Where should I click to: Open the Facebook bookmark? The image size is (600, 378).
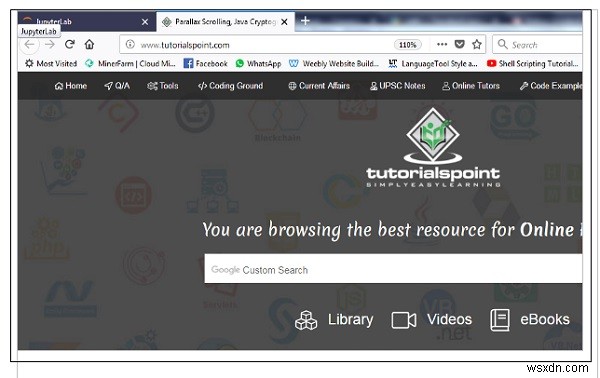tap(205, 64)
